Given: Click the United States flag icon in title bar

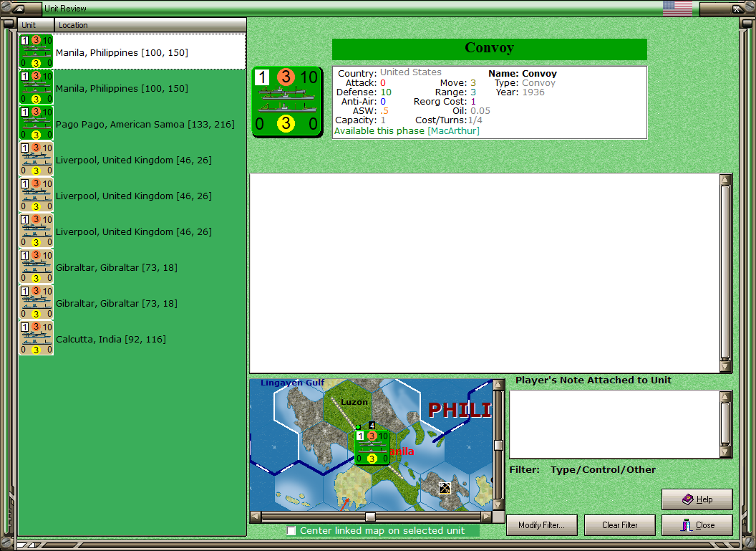Looking at the screenshot, I should [x=677, y=8].
